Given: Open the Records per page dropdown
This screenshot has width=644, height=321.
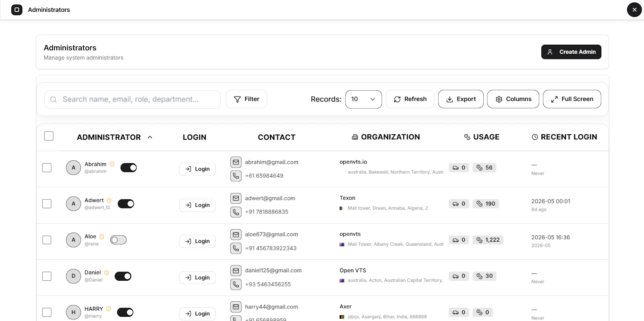Looking at the screenshot, I should tap(363, 99).
